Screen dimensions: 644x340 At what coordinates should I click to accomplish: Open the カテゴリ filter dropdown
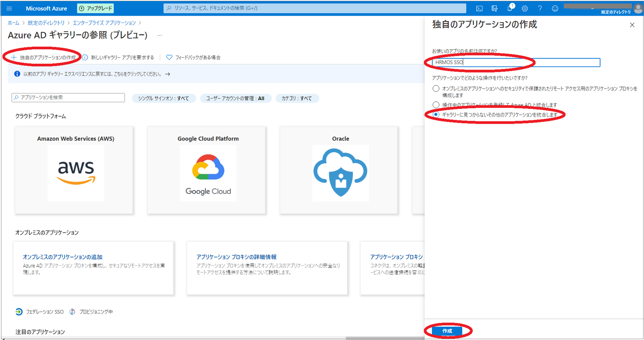(x=297, y=98)
